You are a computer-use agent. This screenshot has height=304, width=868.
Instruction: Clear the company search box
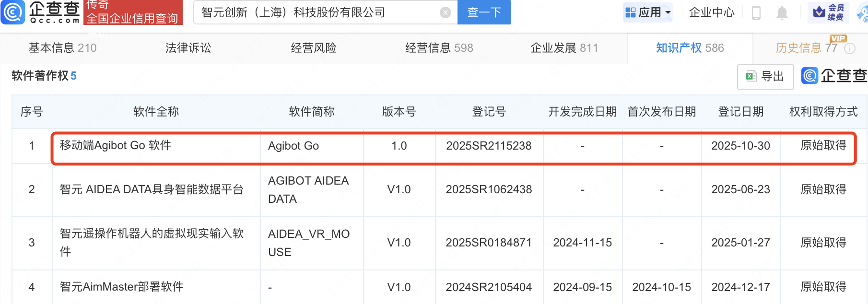pos(446,12)
